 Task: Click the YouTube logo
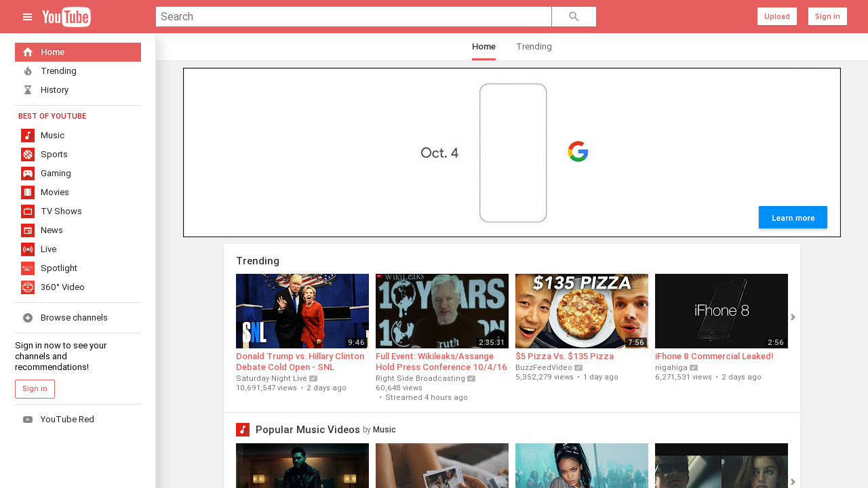66,17
